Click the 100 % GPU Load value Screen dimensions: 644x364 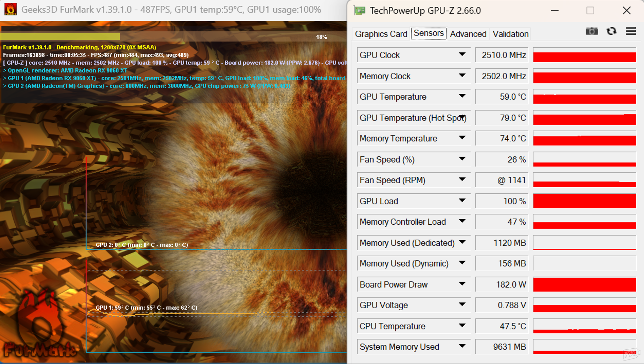[502, 201]
